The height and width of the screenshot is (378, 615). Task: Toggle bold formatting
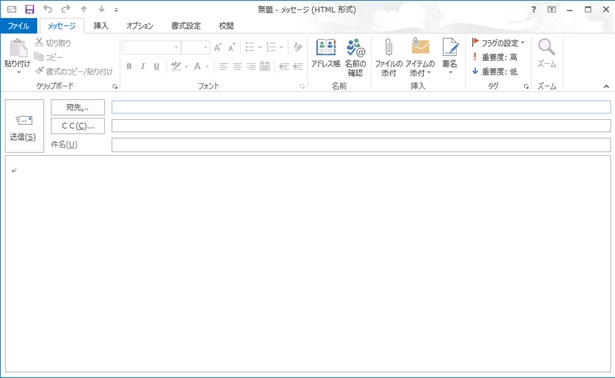click(x=129, y=66)
